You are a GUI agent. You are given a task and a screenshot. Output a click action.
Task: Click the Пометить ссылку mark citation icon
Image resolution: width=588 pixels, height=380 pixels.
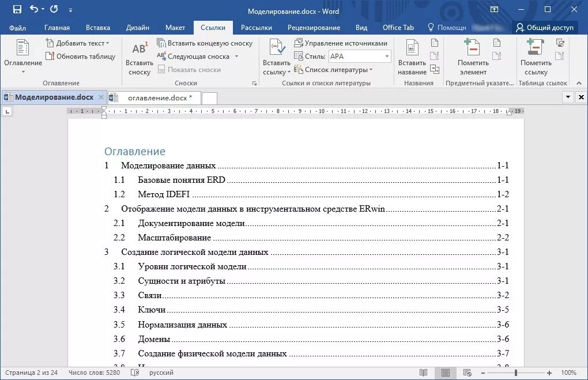pos(536,48)
